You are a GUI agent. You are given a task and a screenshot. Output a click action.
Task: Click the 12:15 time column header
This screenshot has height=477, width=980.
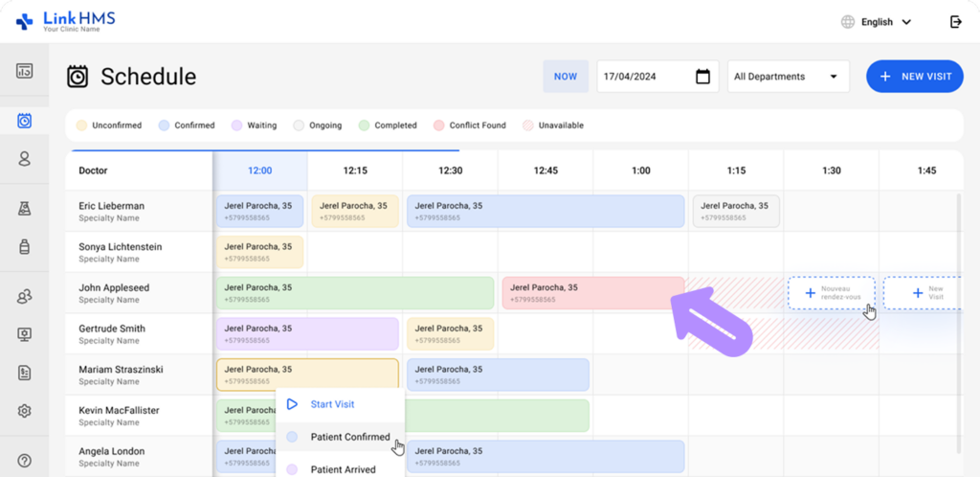click(355, 170)
